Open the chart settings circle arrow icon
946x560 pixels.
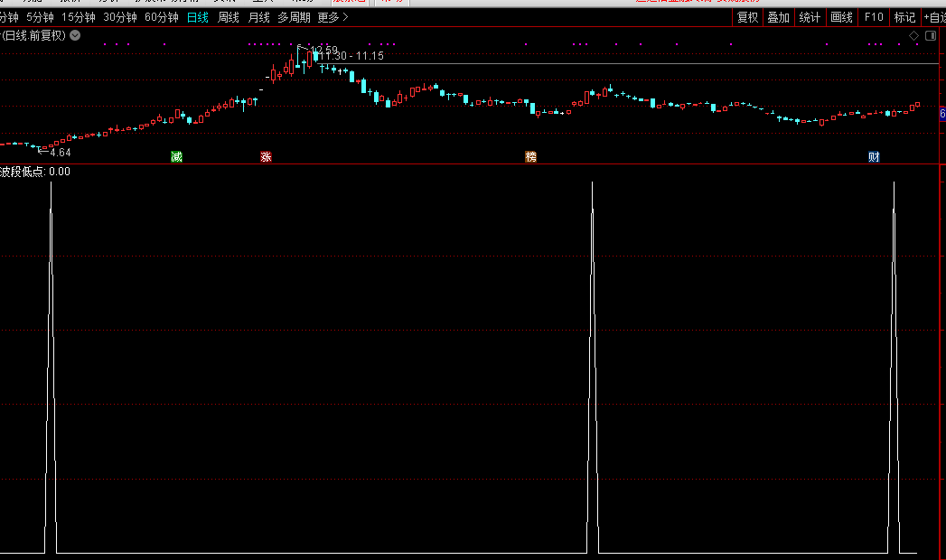pos(75,35)
